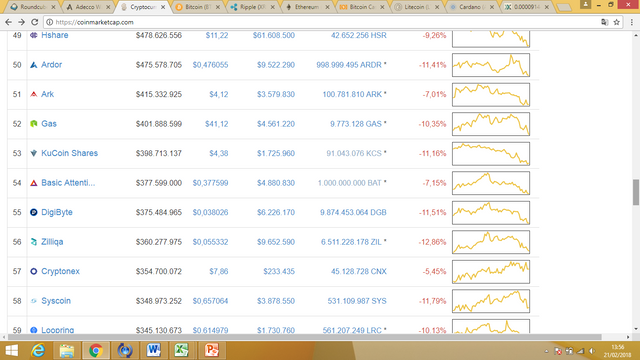Screen dimensions: 640x360
Task: Switch to the Ripple tab
Action: coord(252,7)
